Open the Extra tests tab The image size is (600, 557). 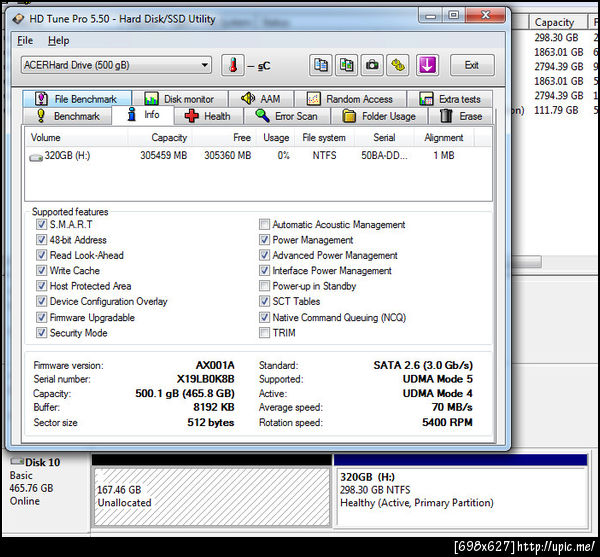tap(450, 99)
